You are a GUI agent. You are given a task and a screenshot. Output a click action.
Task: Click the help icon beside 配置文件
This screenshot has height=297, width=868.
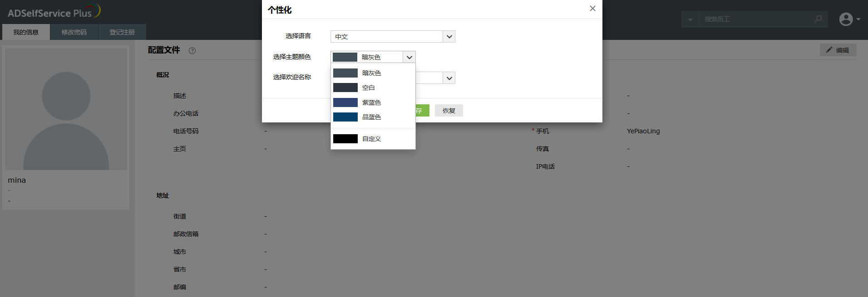[192, 51]
